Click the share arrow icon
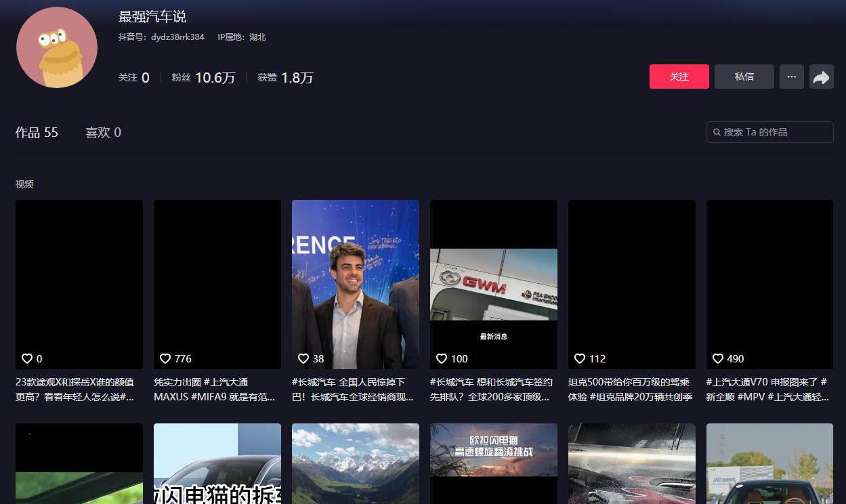The image size is (846, 504). (x=822, y=77)
